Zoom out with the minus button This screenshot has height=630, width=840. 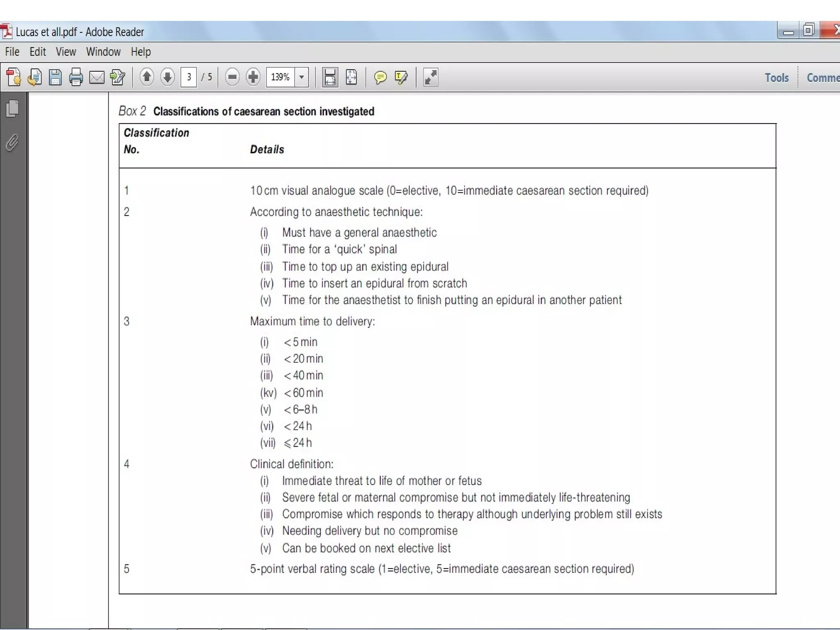232,77
